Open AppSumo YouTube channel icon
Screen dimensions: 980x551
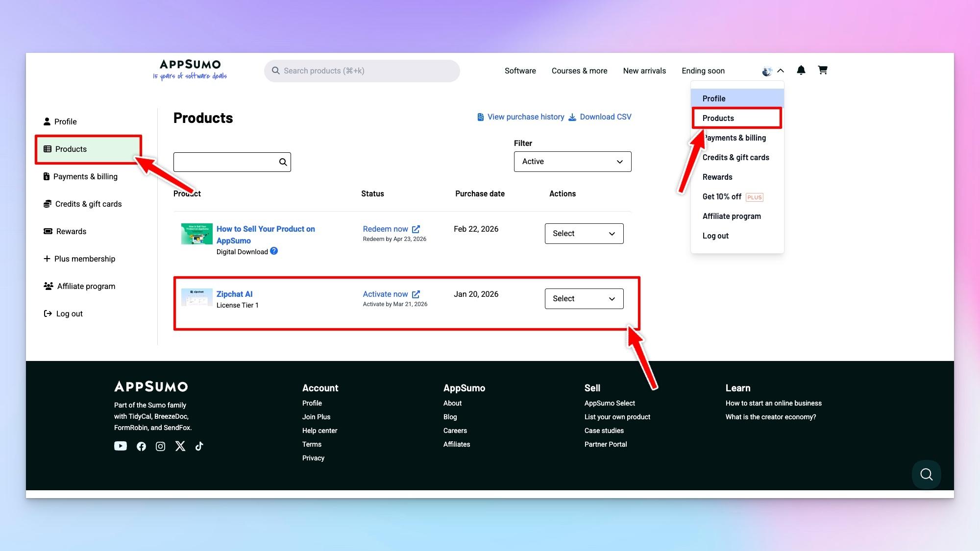pos(121,446)
